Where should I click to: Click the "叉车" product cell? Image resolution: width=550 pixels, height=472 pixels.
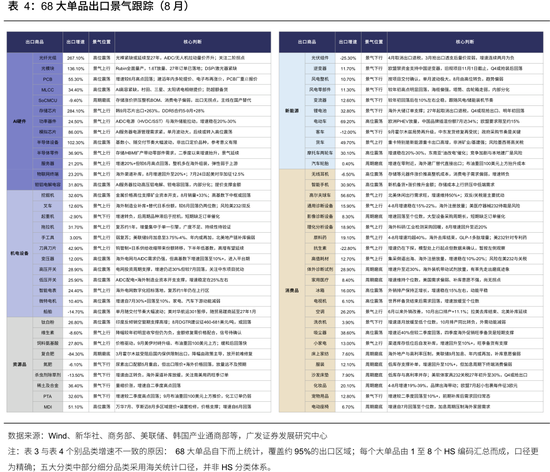click(x=48, y=206)
